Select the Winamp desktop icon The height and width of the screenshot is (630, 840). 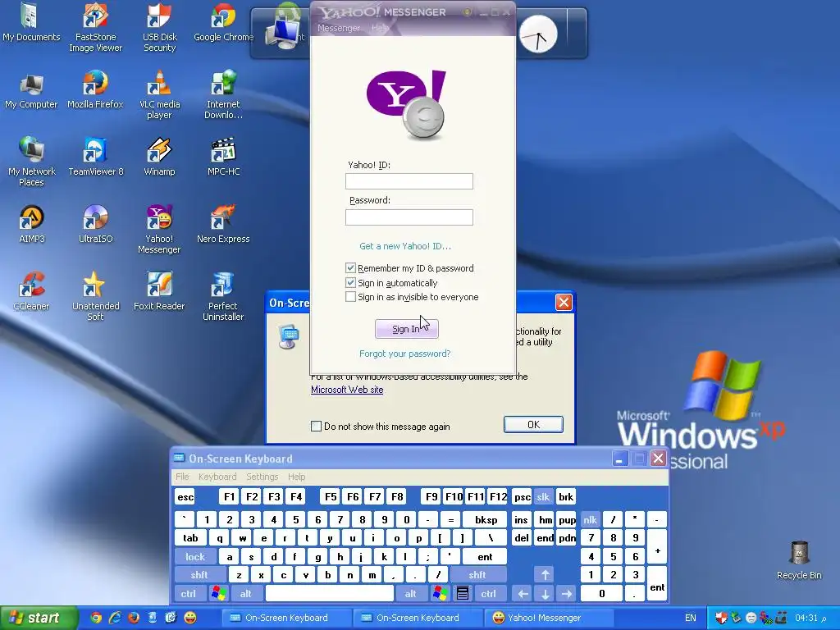pyautogui.click(x=159, y=157)
